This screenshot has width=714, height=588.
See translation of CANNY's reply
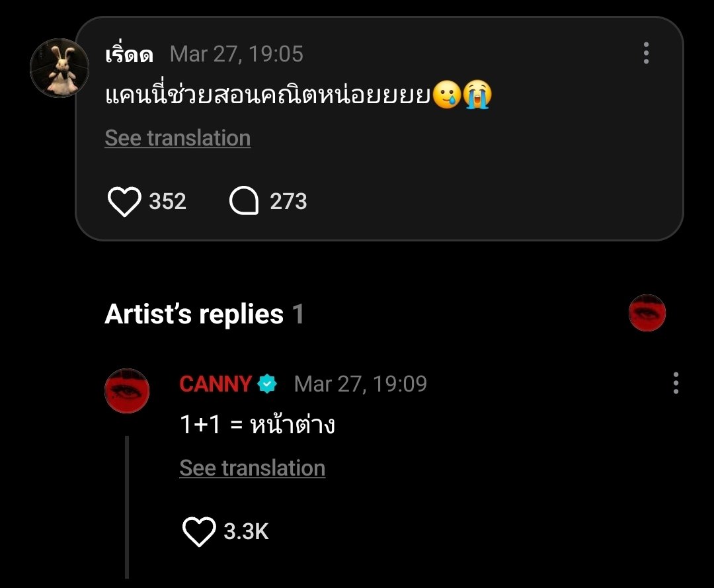pos(252,468)
